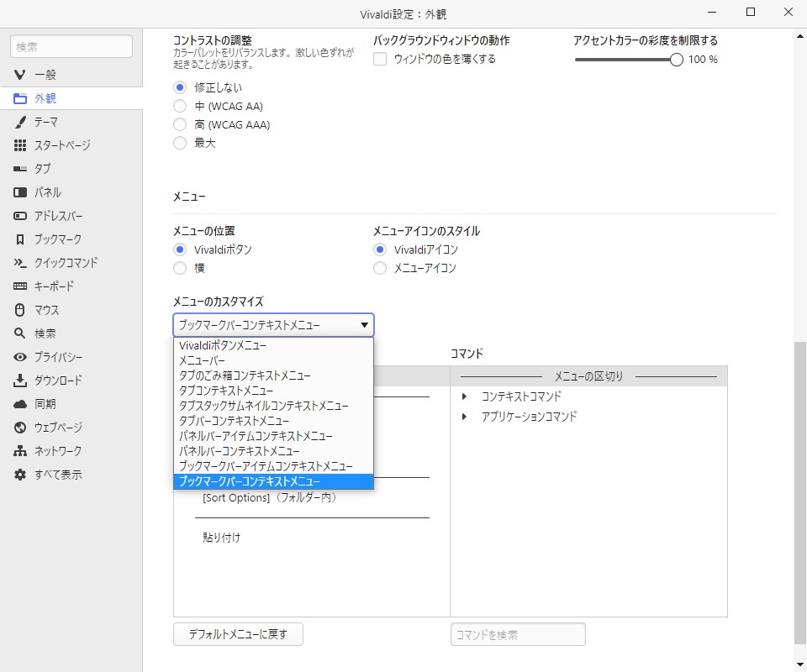The image size is (807, 672).
Task: Click the mouse icon beside マウス
Action: [x=19, y=309]
